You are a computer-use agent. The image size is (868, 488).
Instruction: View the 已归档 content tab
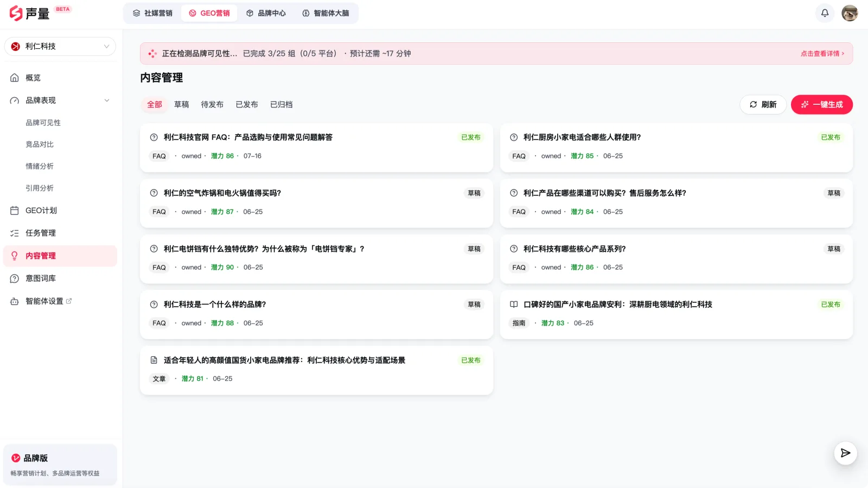coord(282,104)
